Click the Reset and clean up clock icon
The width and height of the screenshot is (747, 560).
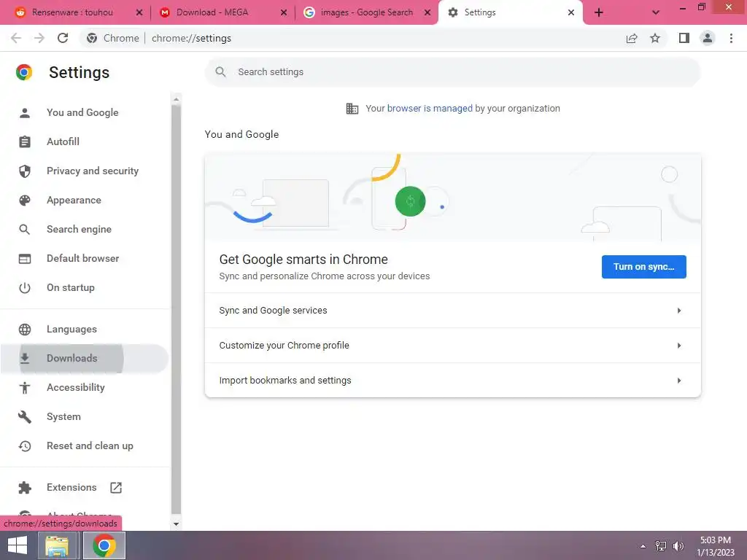(x=25, y=446)
